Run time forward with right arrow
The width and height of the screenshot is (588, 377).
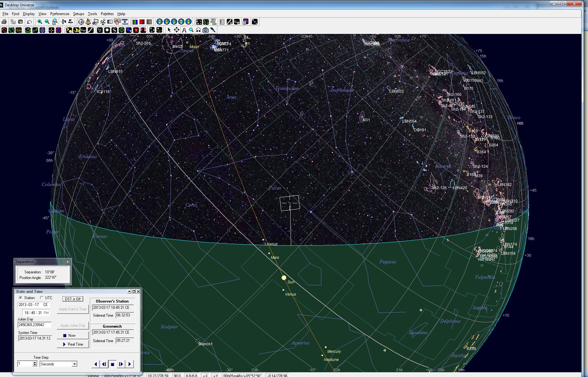[129, 364]
